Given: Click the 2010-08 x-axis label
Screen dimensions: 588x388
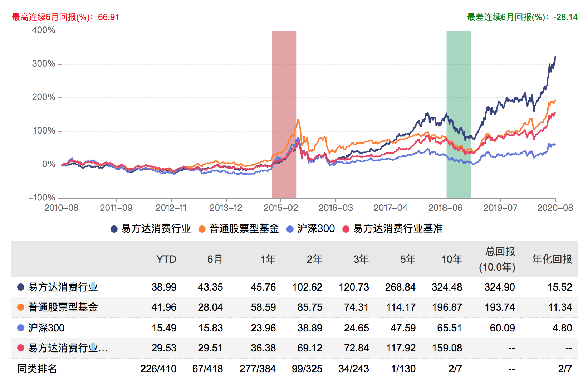Looking at the screenshot, I should pos(61,208).
